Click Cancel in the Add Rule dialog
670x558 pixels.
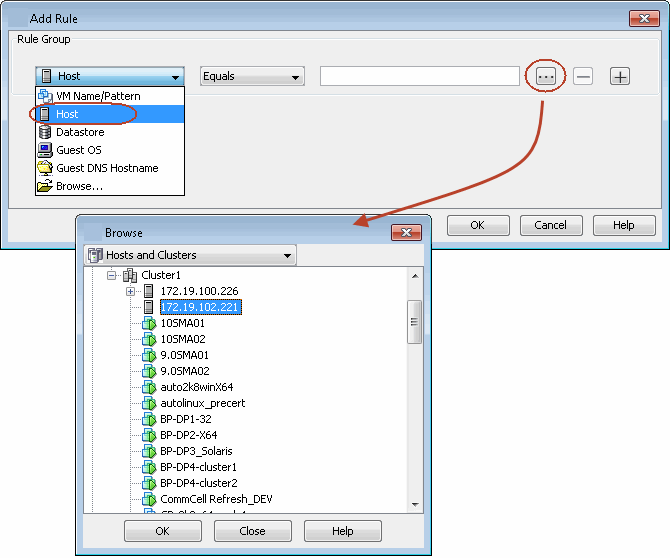pyautogui.click(x=551, y=225)
